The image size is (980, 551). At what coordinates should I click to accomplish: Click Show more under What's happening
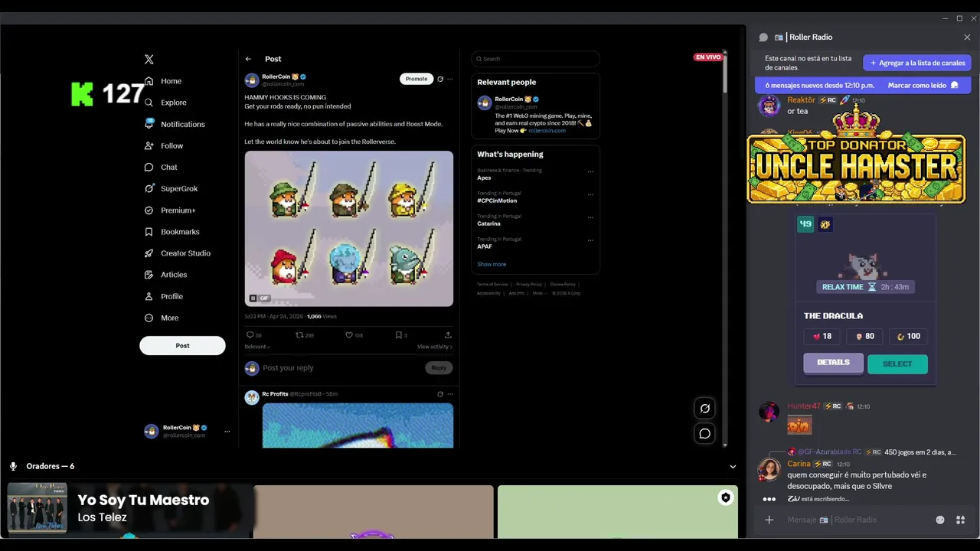tap(492, 265)
